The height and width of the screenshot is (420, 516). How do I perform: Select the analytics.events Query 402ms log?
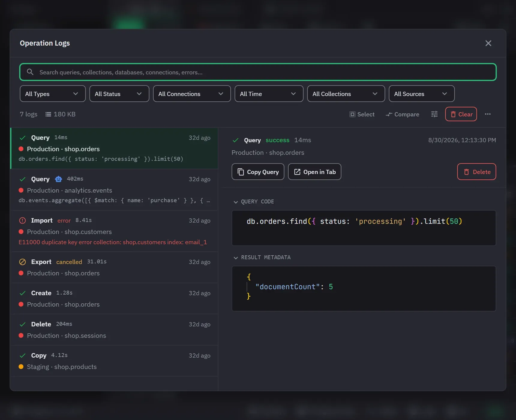(x=114, y=190)
